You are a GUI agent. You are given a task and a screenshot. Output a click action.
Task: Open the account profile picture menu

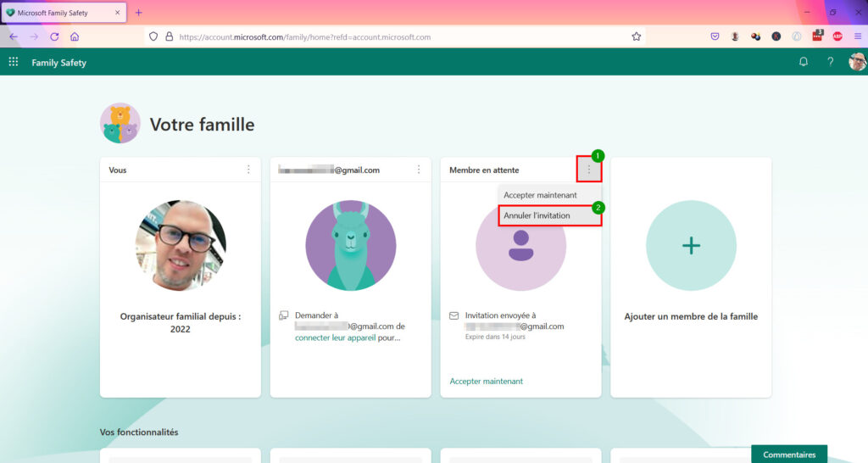point(858,62)
